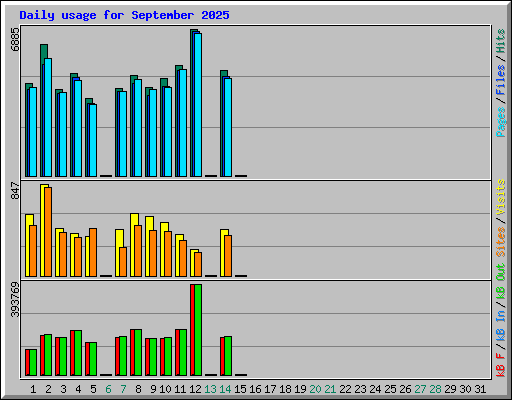Click the "Sites" legend label
Screen dimensions: 512x400
pyautogui.click(x=500, y=242)
